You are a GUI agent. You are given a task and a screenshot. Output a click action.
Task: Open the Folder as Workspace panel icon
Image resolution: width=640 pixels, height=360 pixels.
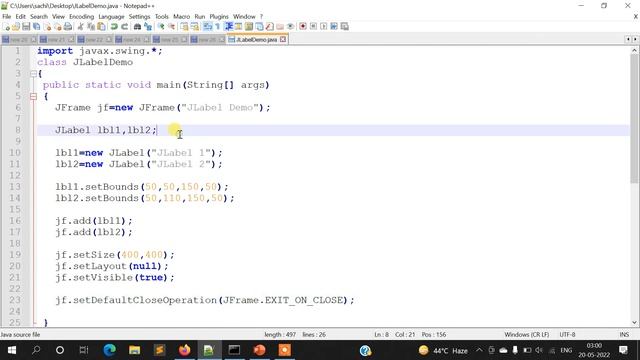[x=280, y=27]
